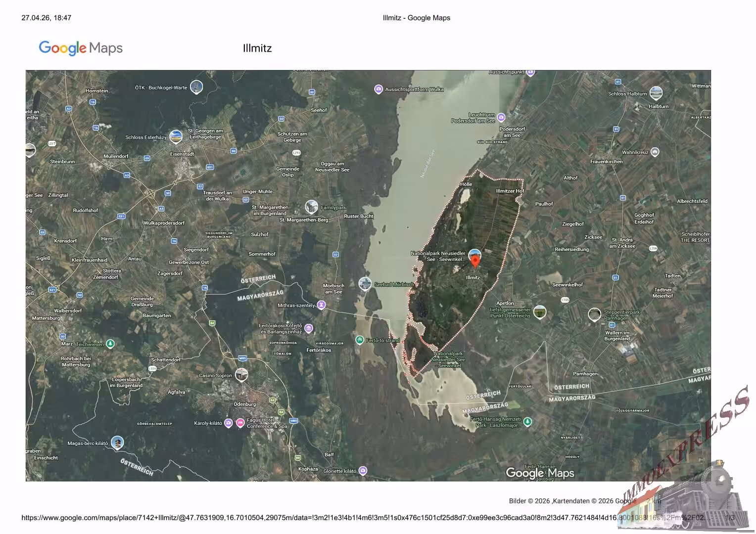Click the 'Loipersbach im Burgenland' label

(126, 382)
